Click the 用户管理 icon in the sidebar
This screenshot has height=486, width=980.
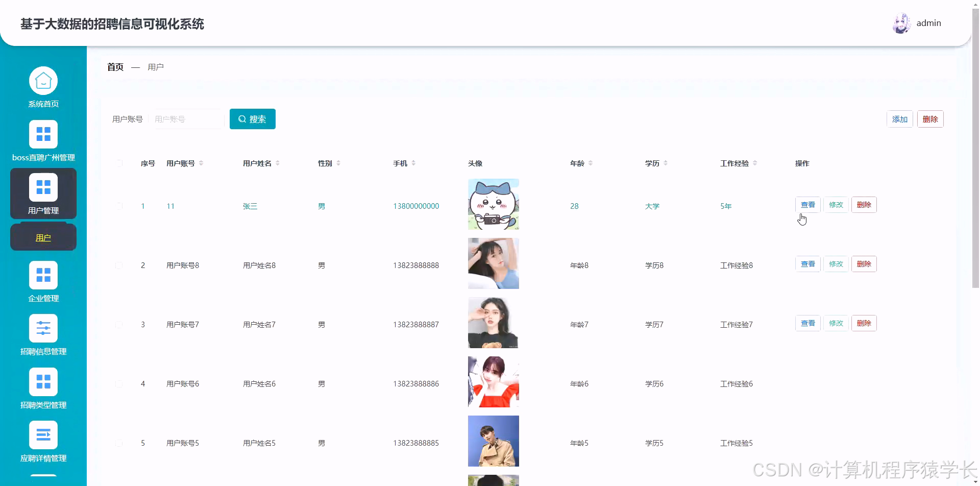tap(43, 187)
